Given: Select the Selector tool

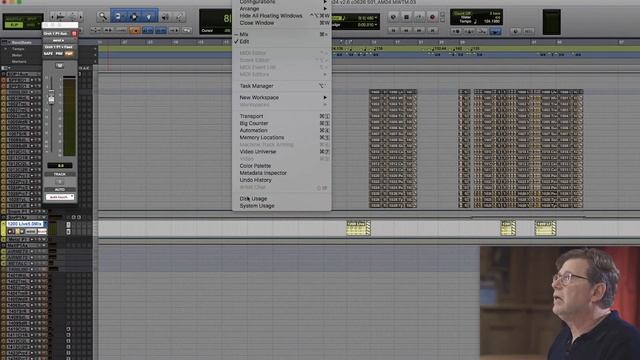Looking at the screenshot, I should click(133, 17).
